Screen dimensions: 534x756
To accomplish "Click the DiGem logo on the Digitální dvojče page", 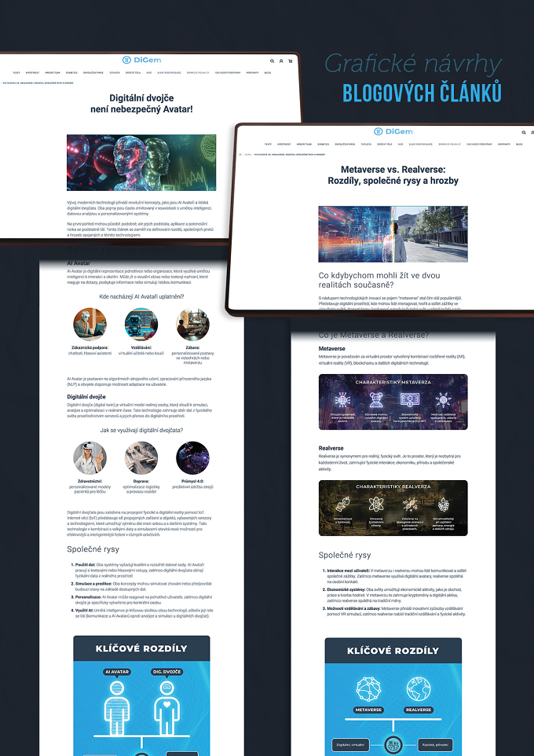I will coord(141,60).
